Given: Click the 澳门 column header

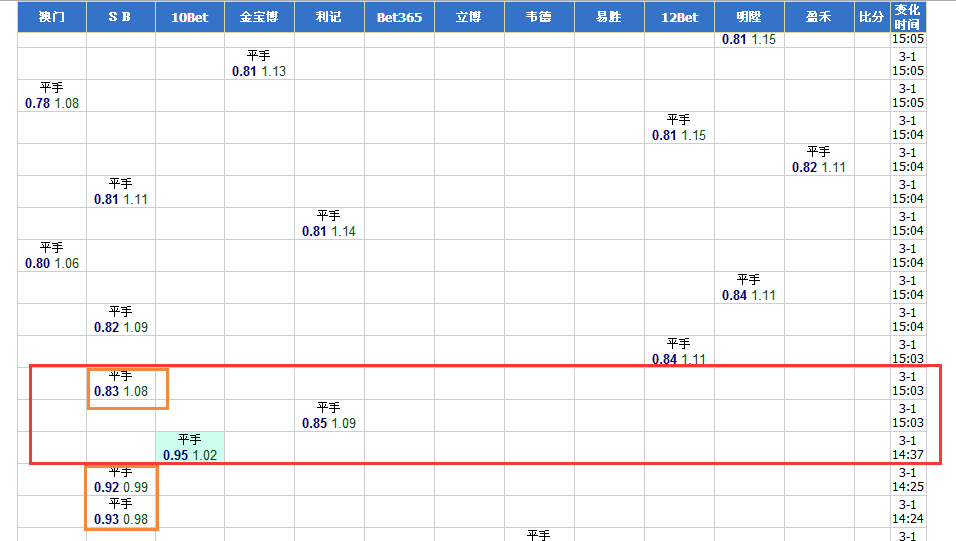Looking at the screenshot, I should (52, 17).
